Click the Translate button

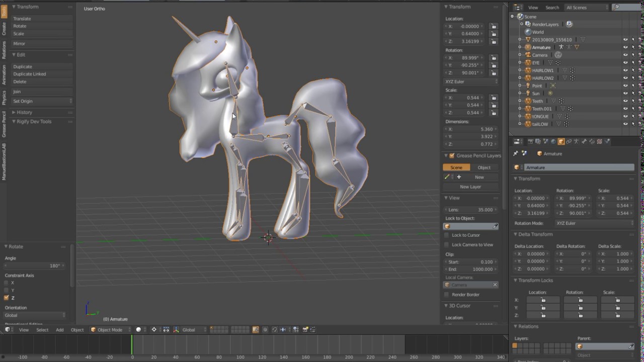42,19
